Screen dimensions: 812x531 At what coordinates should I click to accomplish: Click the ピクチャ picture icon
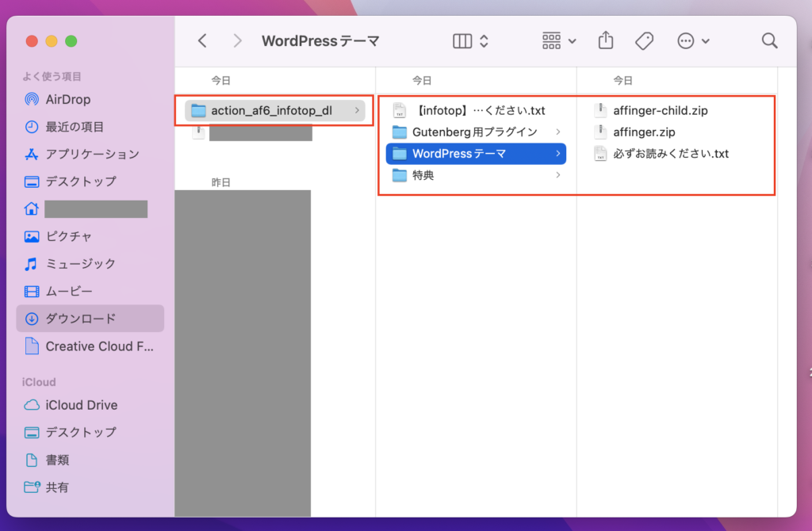[32, 236]
